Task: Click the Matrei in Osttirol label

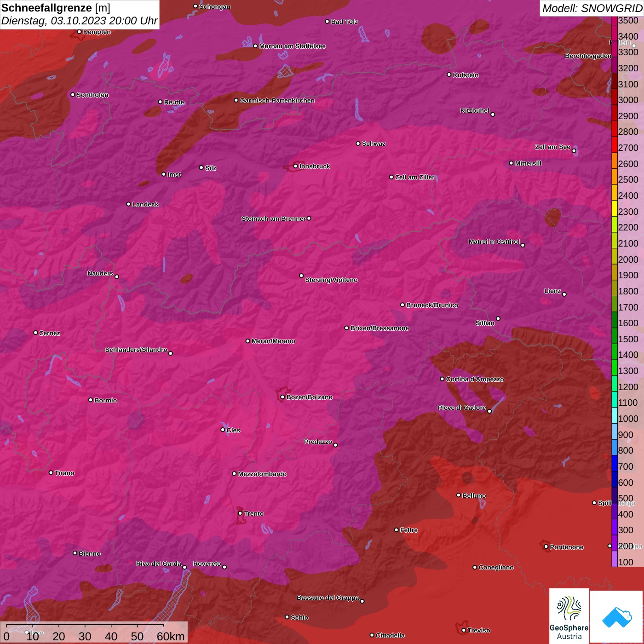Action: point(494,241)
